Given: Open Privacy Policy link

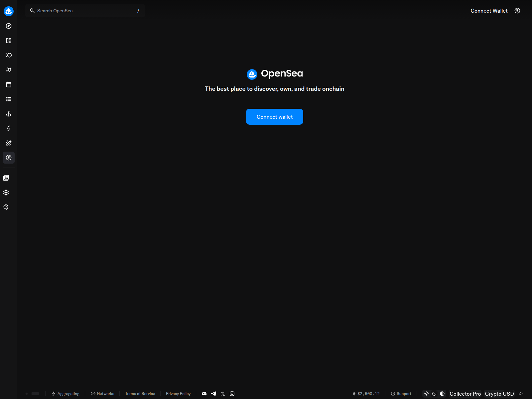Looking at the screenshot, I should click(x=178, y=394).
